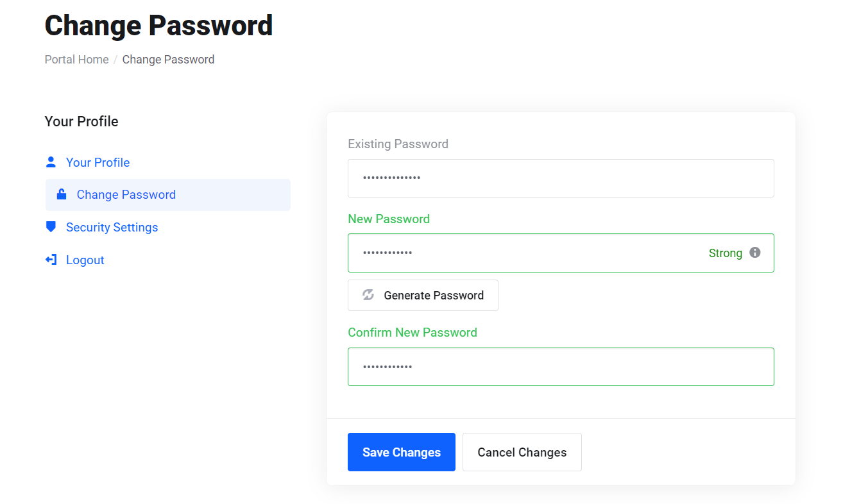This screenshot has width=843, height=504.
Task: Choose Logout in the sidebar menu
Action: click(x=85, y=260)
